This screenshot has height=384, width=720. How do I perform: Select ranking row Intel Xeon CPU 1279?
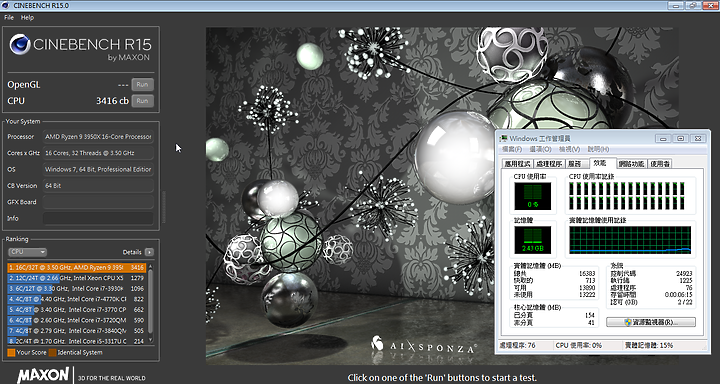[x=77, y=278]
